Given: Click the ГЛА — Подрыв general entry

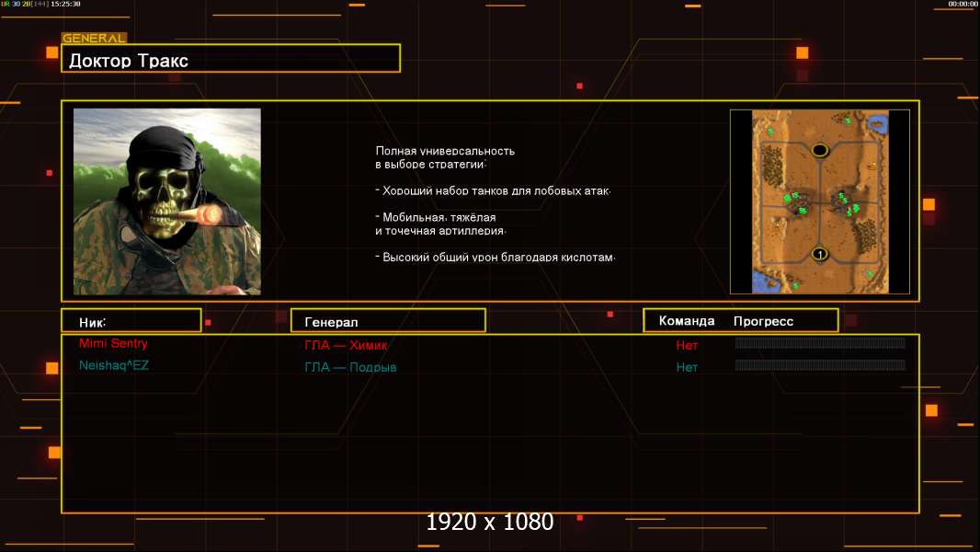Looking at the screenshot, I should pyautogui.click(x=350, y=367).
